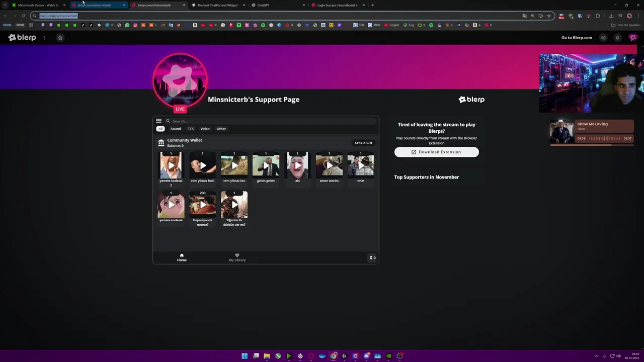Viewport: 644px width, 362px height.
Task: Reload the page with refresh button
Action: (x=23, y=16)
